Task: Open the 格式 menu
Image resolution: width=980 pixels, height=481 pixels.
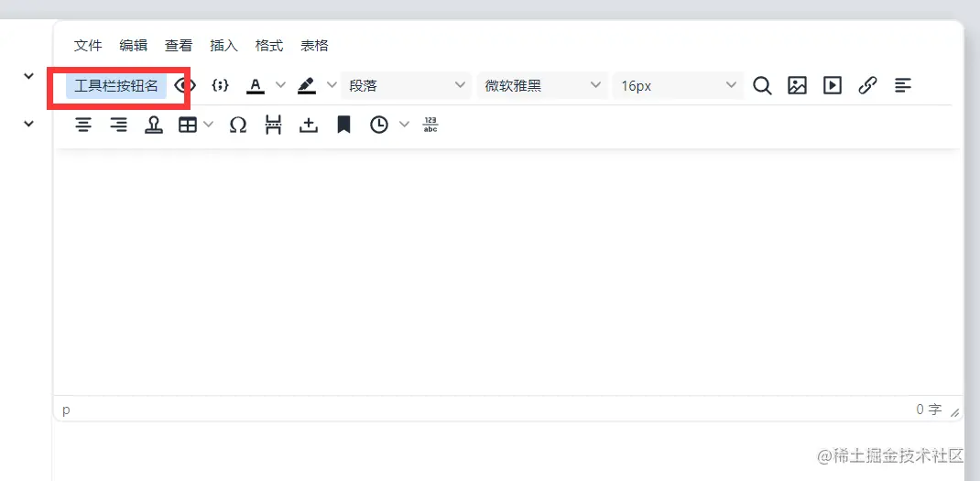Action: [268, 46]
